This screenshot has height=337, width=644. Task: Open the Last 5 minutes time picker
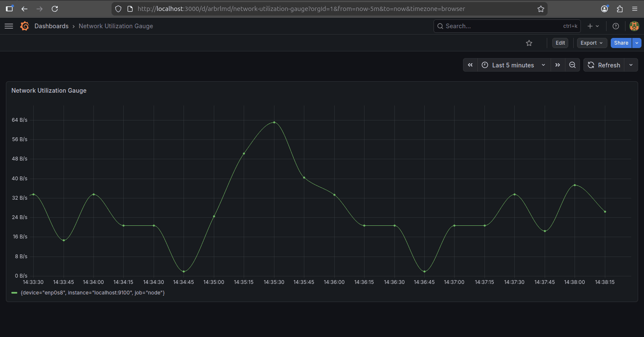coord(514,65)
